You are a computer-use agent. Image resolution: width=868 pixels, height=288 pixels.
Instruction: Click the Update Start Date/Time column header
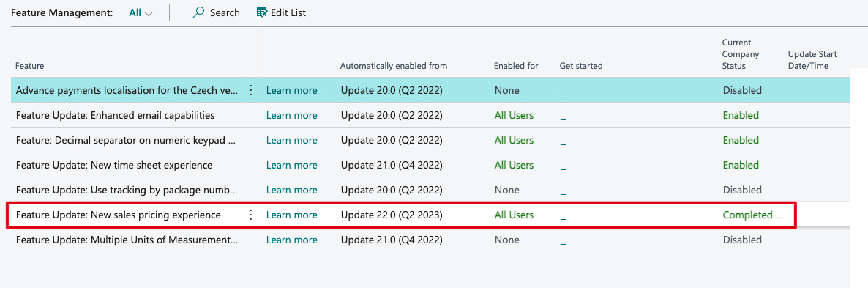tap(812, 60)
